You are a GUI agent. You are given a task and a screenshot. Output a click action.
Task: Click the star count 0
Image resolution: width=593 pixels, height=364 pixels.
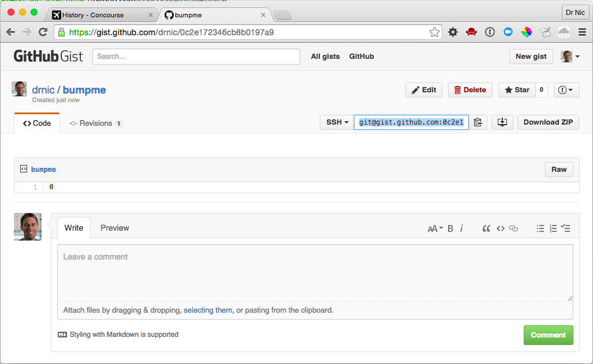(x=542, y=90)
